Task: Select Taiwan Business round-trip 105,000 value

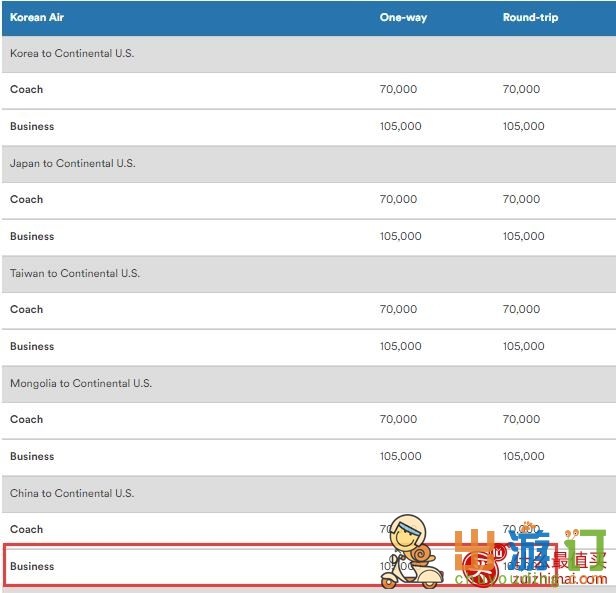Action: click(524, 346)
